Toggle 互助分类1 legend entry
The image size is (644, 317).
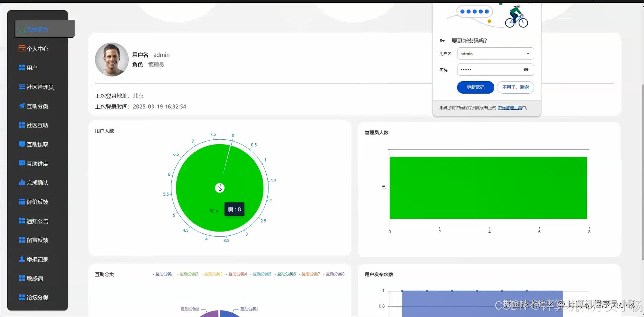tap(163, 274)
